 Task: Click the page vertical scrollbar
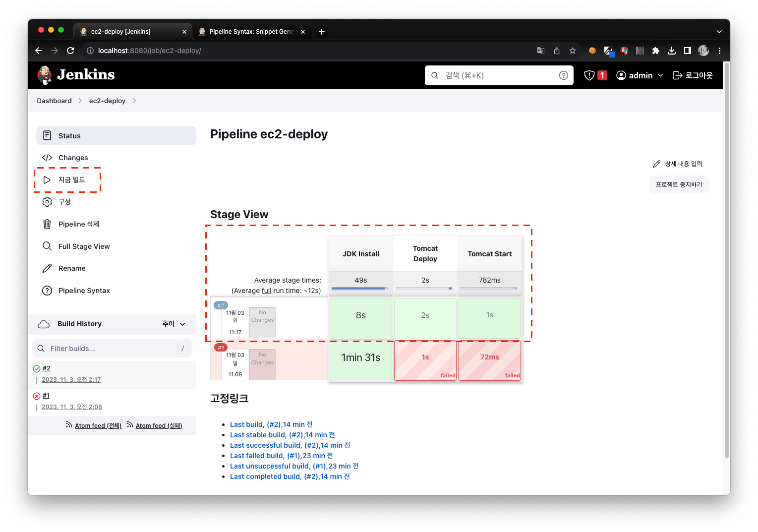(726, 260)
